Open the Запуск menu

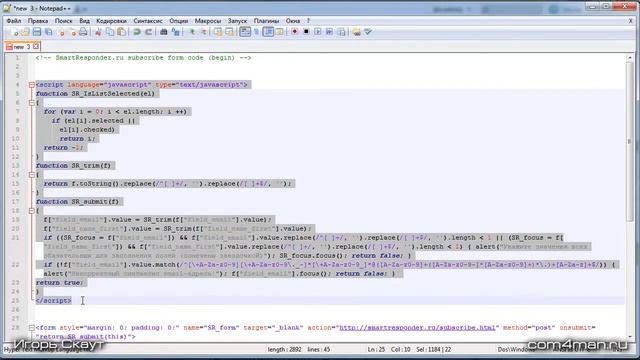(x=237, y=21)
